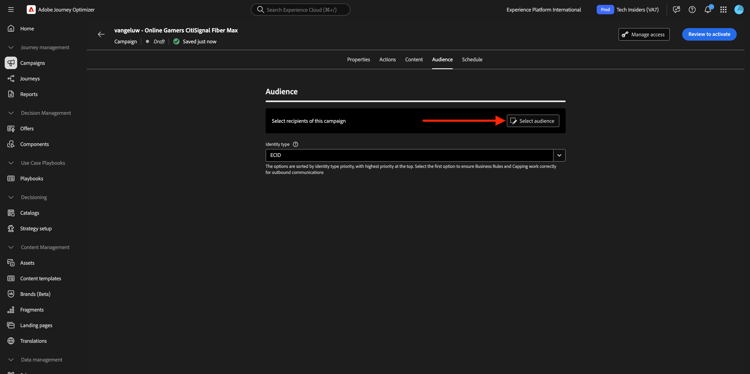This screenshot has width=750, height=374.
Task: Open the Campaigns sidebar icon
Action: click(x=11, y=63)
